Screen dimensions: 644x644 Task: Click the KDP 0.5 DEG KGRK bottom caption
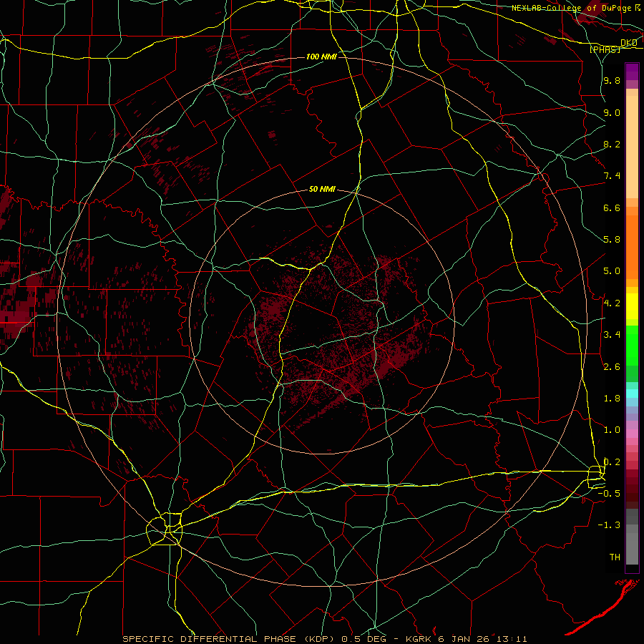click(x=325, y=639)
